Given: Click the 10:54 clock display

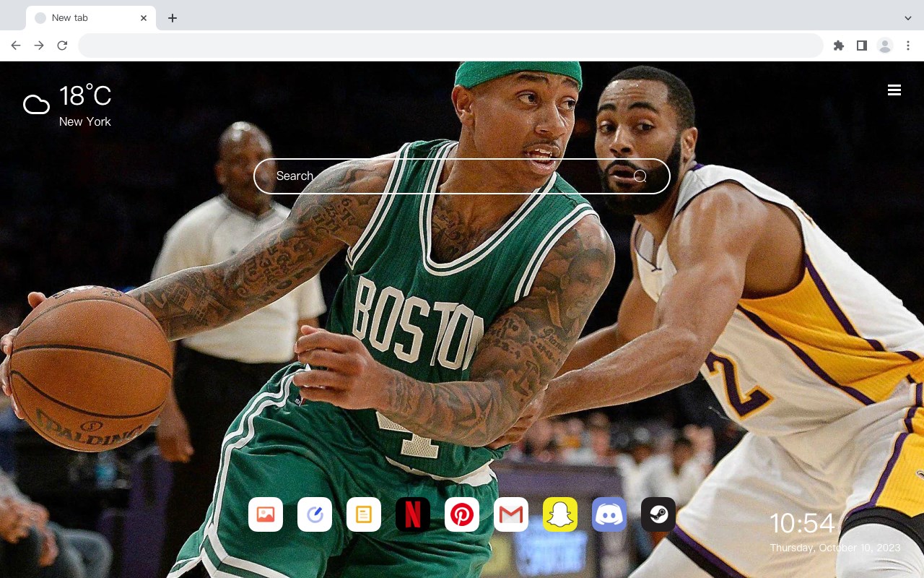Looking at the screenshot, I should tap(802, 523).
